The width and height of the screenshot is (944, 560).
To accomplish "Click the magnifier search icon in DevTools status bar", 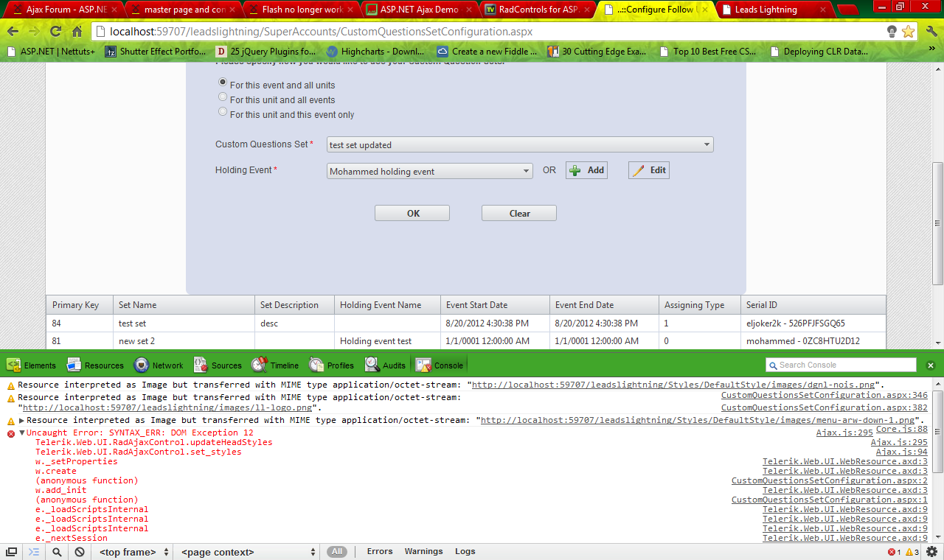I will pyautogui.click(x=57, y=551).
